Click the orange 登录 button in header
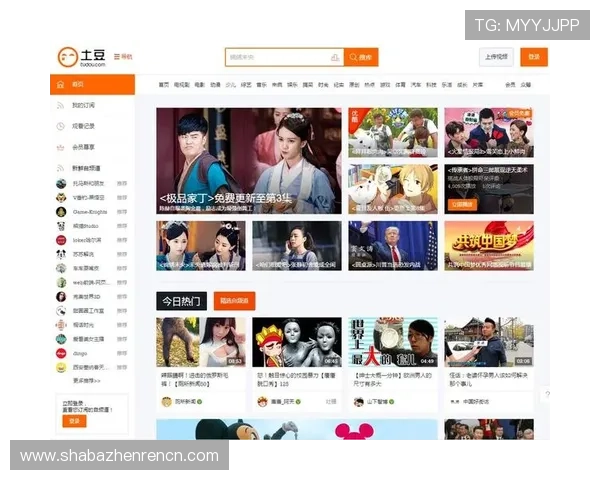 (x=534, y=57)
